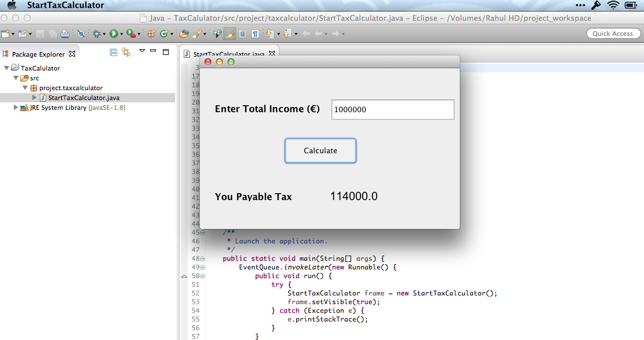The height and width of the screenshot is (340, 644).
Task: Collapse the TaxCalulator project tree node
Action: click(6, 68)
